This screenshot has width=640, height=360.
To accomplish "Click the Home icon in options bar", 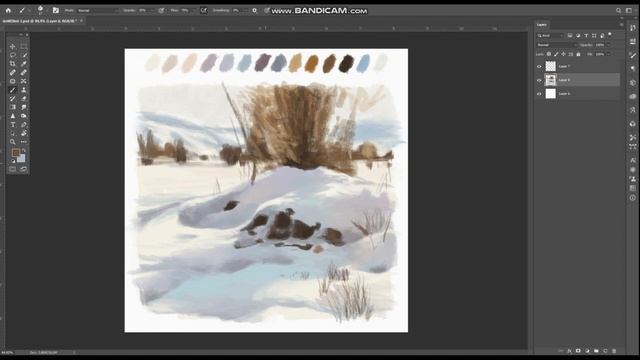I will (x=8, y=10).
